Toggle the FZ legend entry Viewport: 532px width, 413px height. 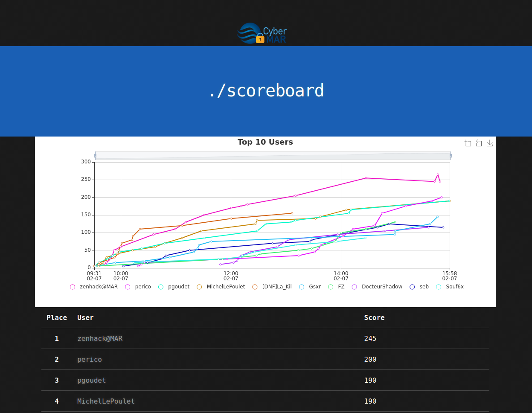pyautogui.click(x=335, y=287)
